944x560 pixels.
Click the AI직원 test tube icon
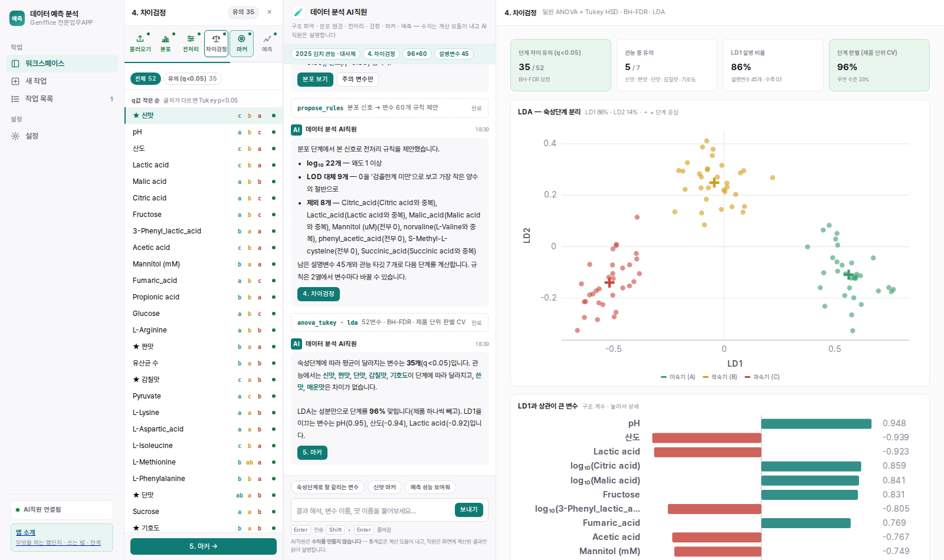click(299, 12)
